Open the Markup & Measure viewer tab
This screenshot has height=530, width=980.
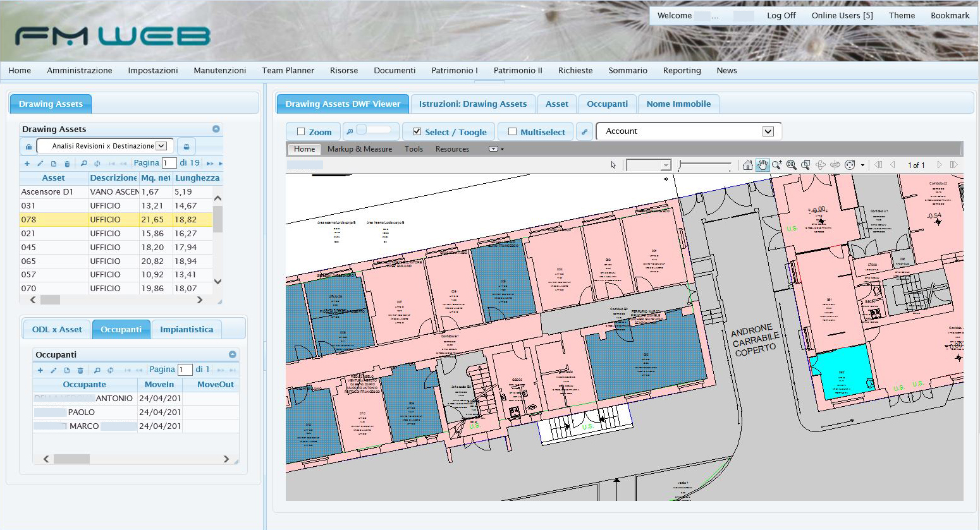(x=360, y=149)
